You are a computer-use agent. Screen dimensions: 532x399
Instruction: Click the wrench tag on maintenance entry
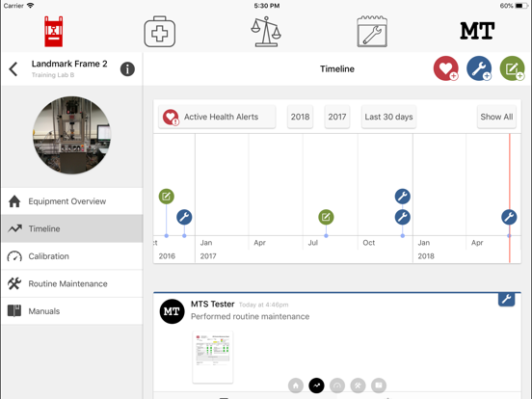(x=507, y=299)
